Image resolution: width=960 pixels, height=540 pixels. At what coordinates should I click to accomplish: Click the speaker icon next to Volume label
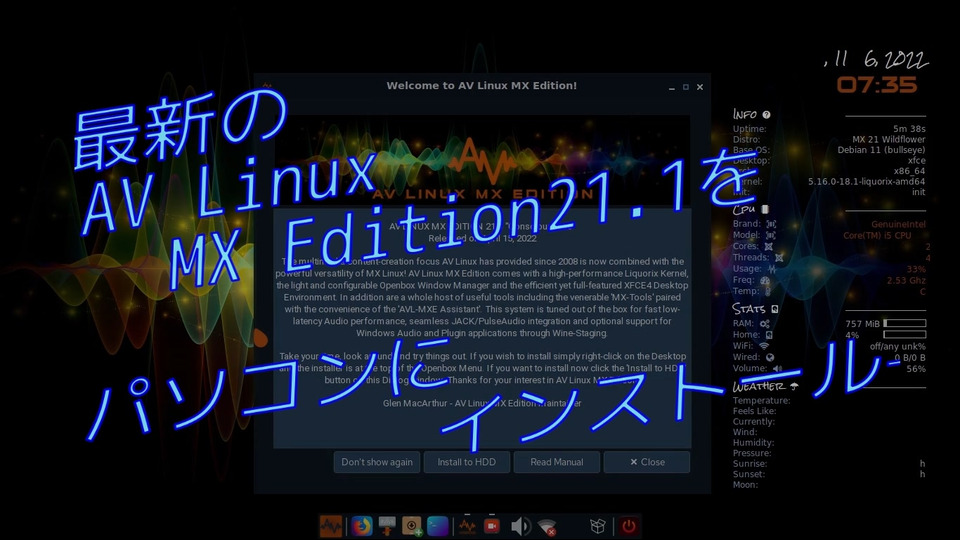[x=777, y=369]
